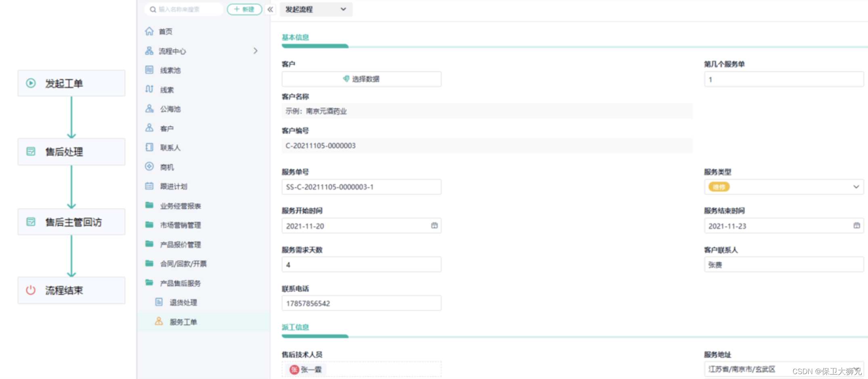Image resolution: width=868 pixels, height=379 pixels.
Task: Open the 线索池 leads pool icon
Action: (x=149, y=70)
